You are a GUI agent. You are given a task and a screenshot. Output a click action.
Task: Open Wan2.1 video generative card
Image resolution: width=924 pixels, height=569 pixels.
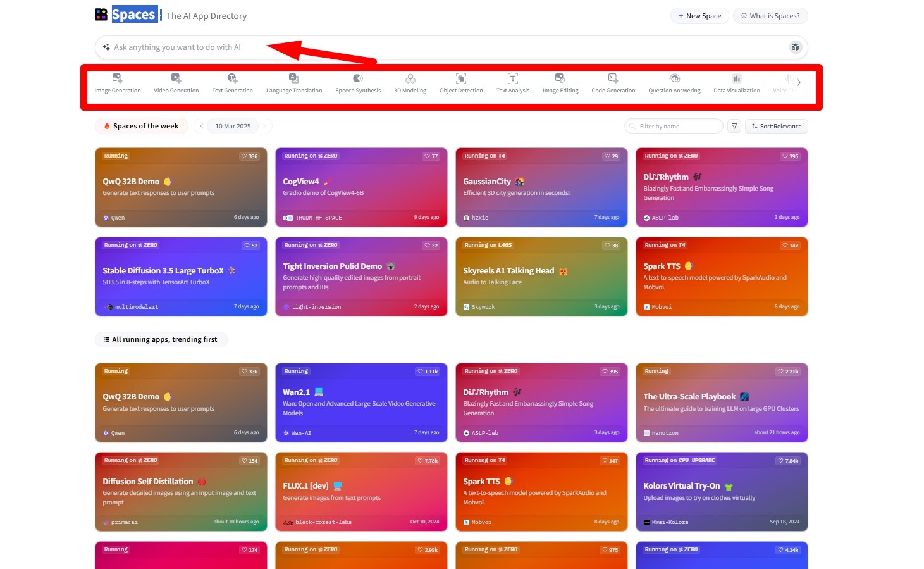coord(361,403)
